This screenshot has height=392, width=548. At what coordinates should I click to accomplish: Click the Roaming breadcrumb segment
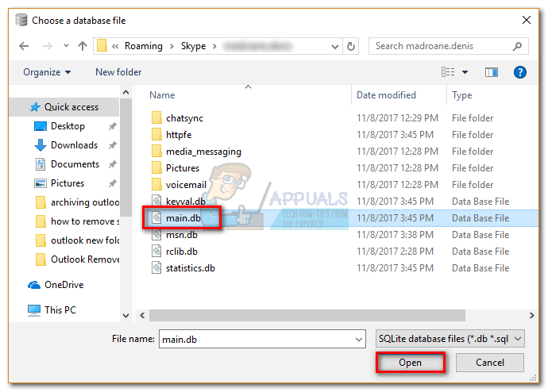click(x=144, y=46)
